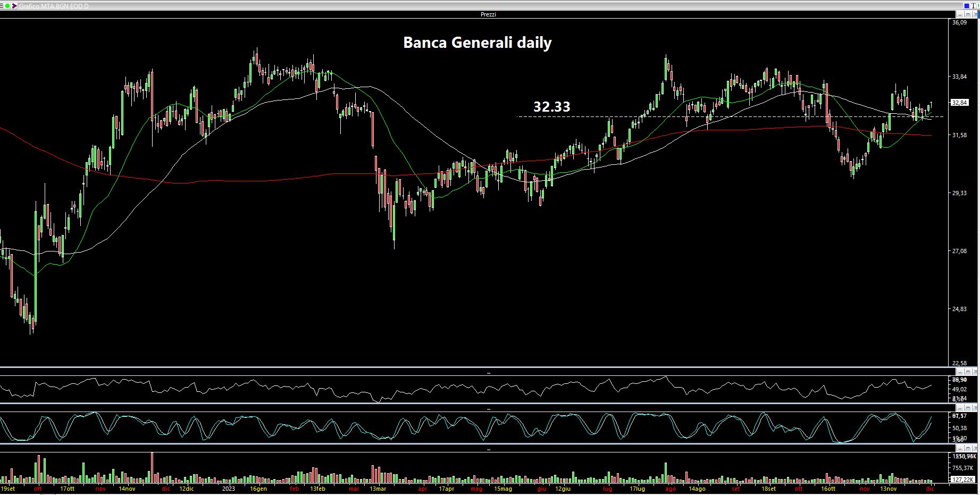Click the 17apr date label

(446, 489)
